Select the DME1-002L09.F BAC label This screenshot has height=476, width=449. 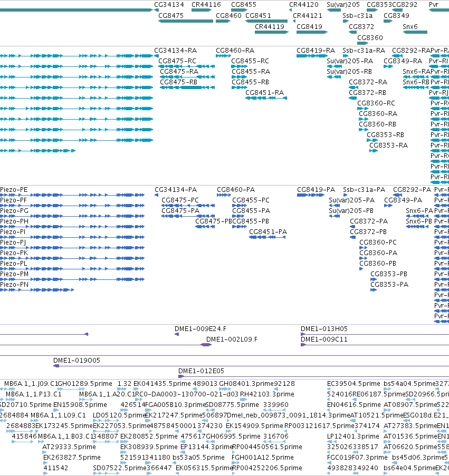click(232, 339)
